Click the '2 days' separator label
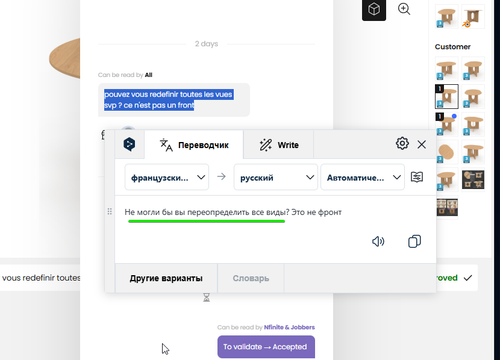500x360 pixels. [206, 44]
